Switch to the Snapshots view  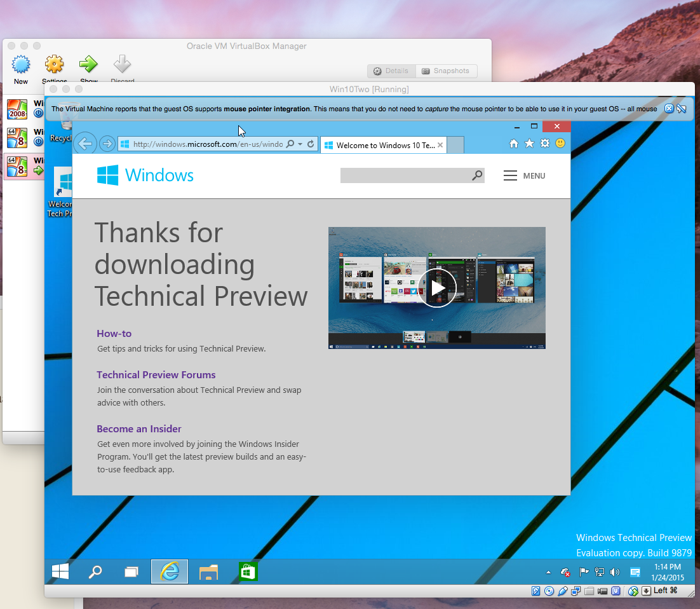[446, 71]
